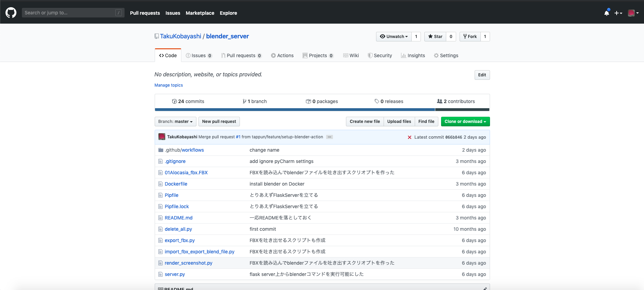View the 24 commits history
Viewport: 644px width, 290px height.
pyautogui.click(x=188, y=101)
